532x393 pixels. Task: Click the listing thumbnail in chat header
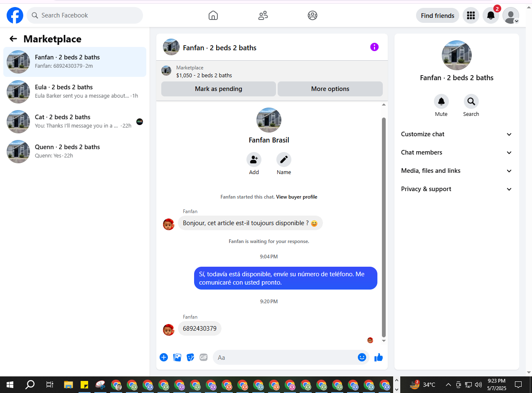tap(171, 47)
